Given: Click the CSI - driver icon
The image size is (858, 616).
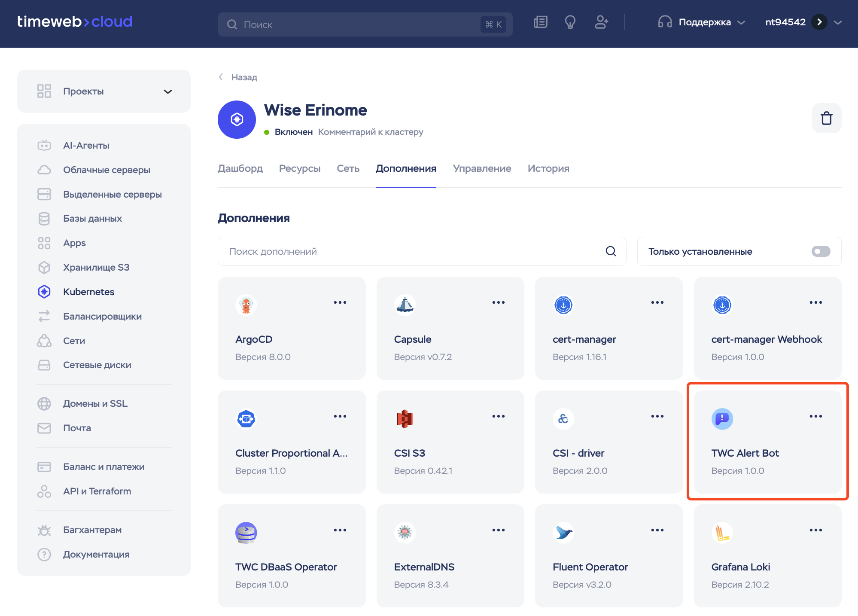Looking at the screenshot, I should (563, 419).
